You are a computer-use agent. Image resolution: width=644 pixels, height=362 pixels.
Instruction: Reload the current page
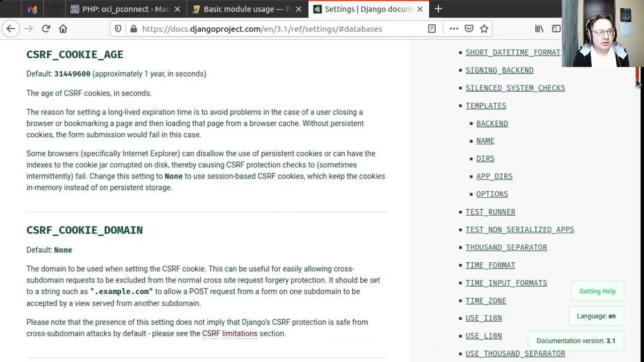pos(46,29)
